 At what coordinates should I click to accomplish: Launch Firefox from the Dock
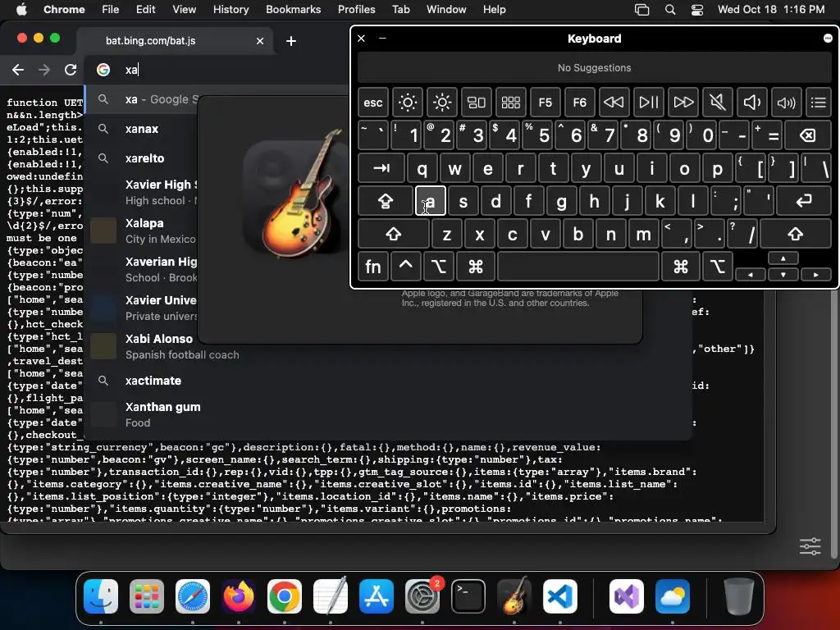point(239,596)
